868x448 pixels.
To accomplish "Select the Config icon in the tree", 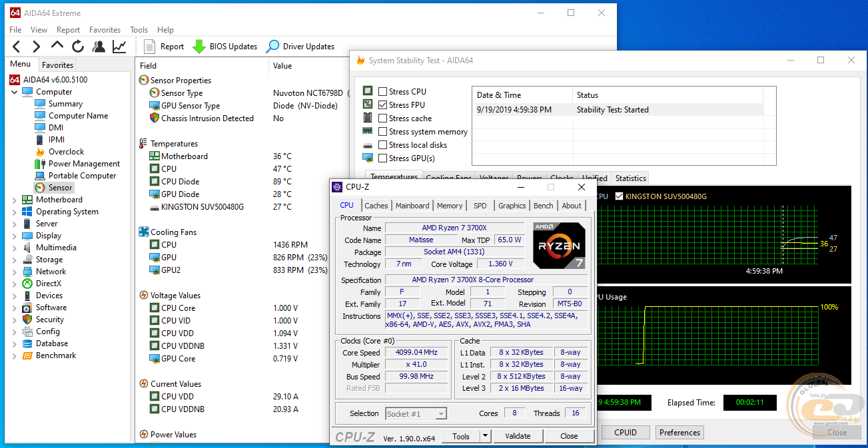I will pyautogui.click(x=27, y=332).
